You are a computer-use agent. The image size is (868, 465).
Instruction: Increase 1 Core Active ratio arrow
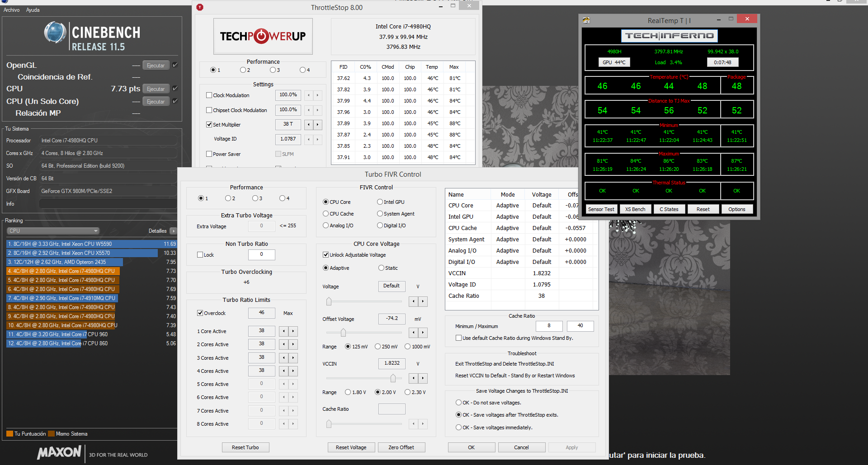tap(293, 331)
